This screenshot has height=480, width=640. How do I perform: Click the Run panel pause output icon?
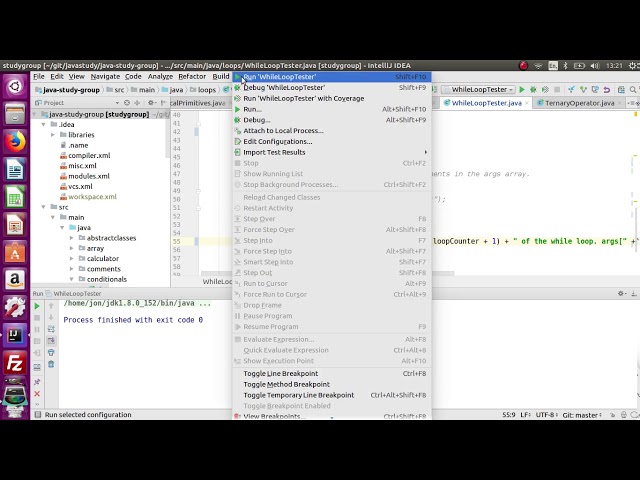pos(37,329)
